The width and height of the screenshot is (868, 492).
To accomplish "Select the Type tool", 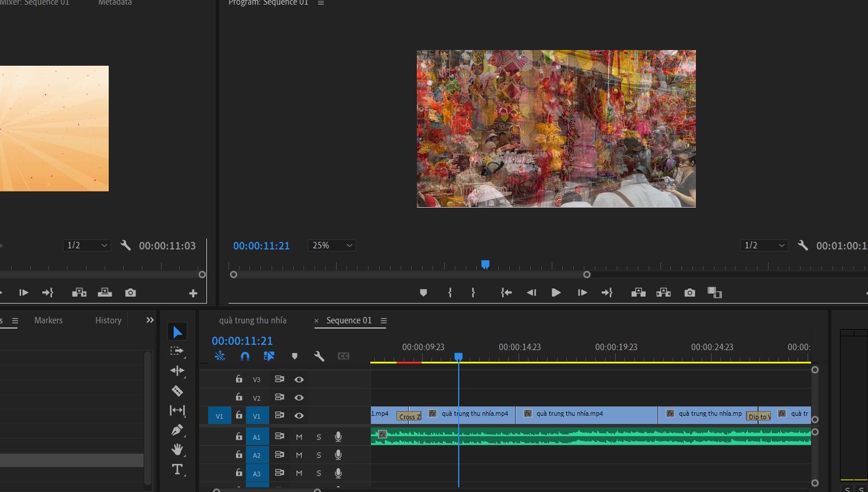I will (177, 469).
